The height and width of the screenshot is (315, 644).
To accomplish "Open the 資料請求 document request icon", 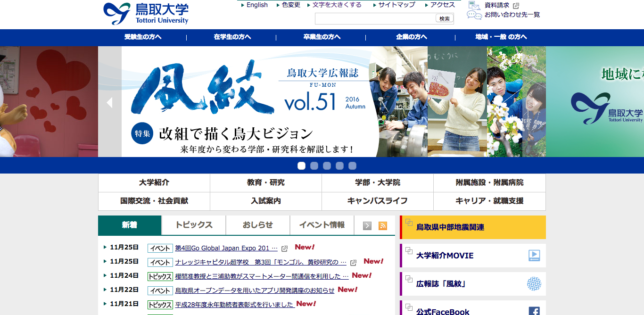I will click(x=474, y=6).
